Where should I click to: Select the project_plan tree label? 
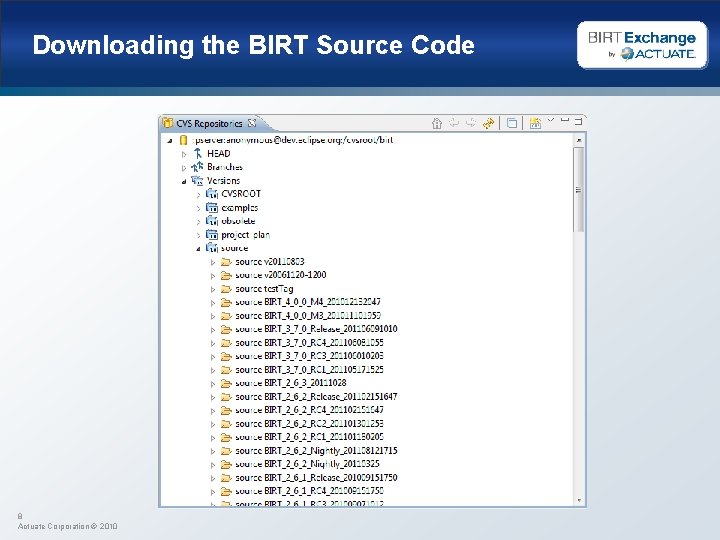pos(245,235)
